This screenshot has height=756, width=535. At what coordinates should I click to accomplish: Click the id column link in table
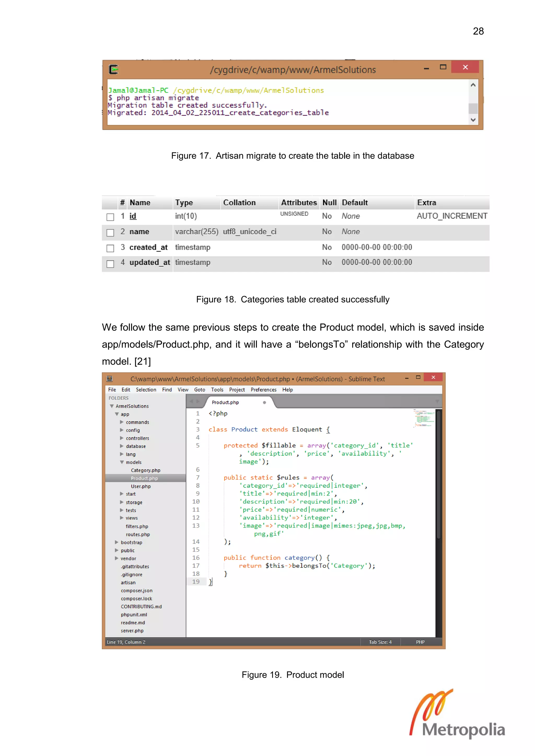click(x=133, y=216)
